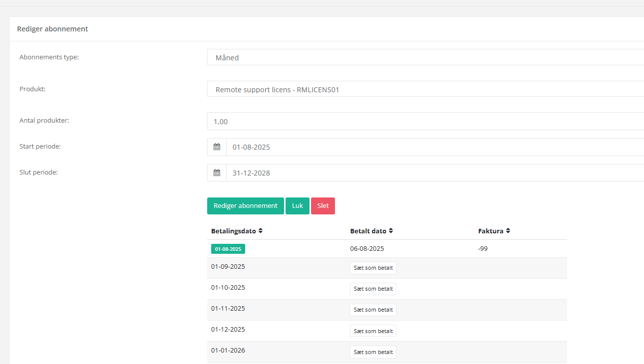The image size is (644, 364).
Task: Sort by Betalingsdato column arrows
Action: click(x=261, y=231)
